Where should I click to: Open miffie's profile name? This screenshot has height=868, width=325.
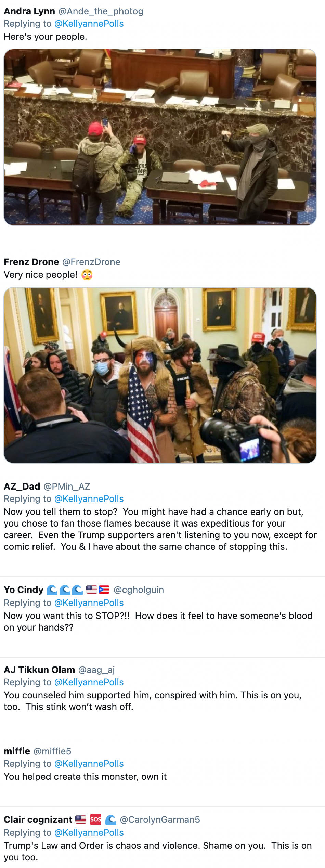17,751
